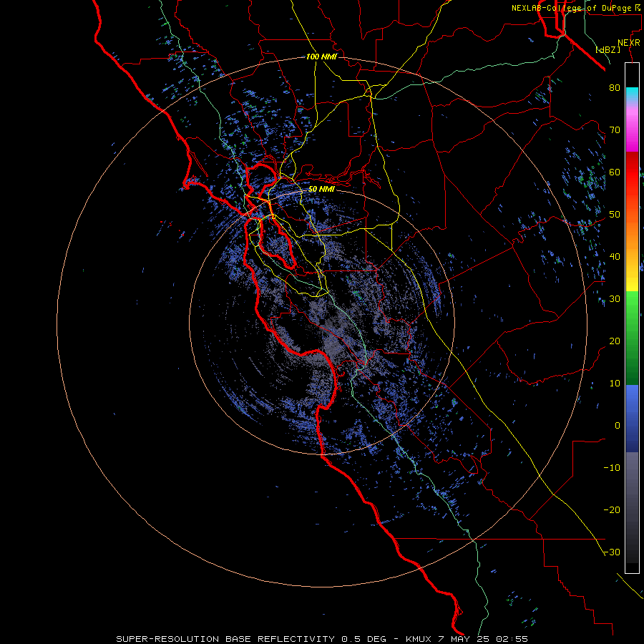Click the 80 value on the dBZ scale
This screenshot has width=644, height=644.
click(615, 88)
